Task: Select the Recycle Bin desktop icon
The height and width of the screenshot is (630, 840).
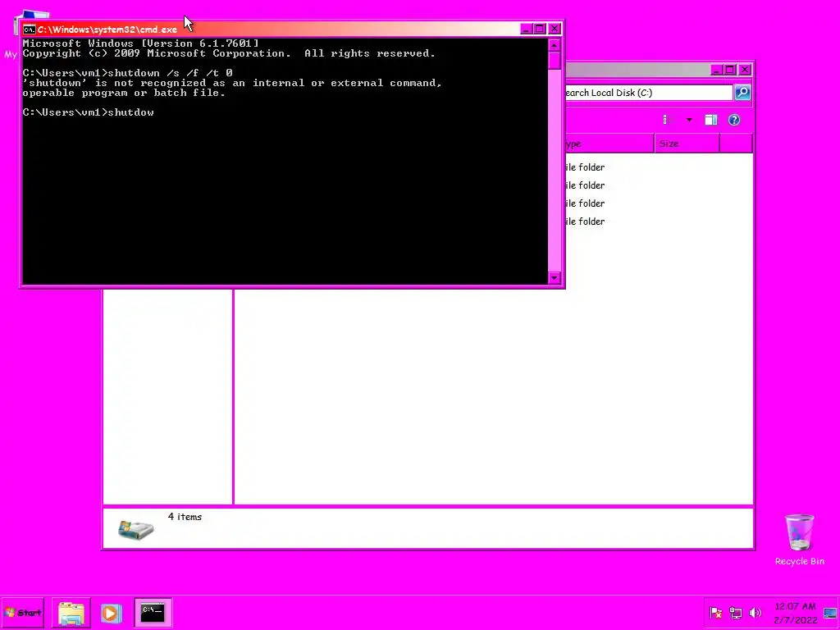Action: tap(799, 540)
